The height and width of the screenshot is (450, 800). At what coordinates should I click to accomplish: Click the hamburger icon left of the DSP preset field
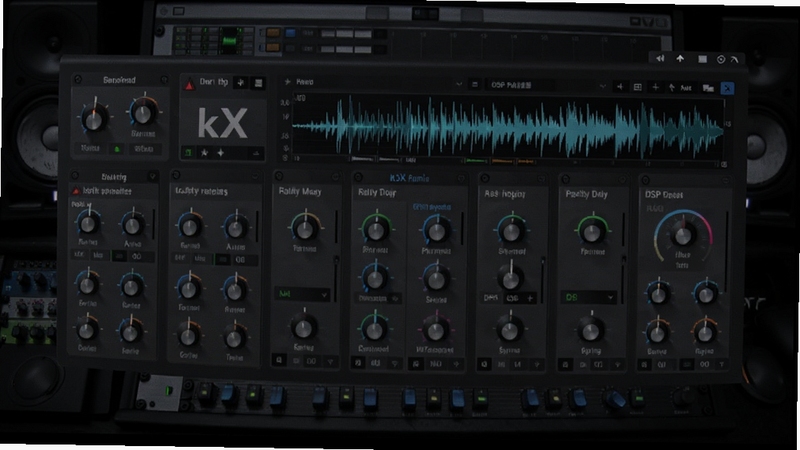[474, 85]
